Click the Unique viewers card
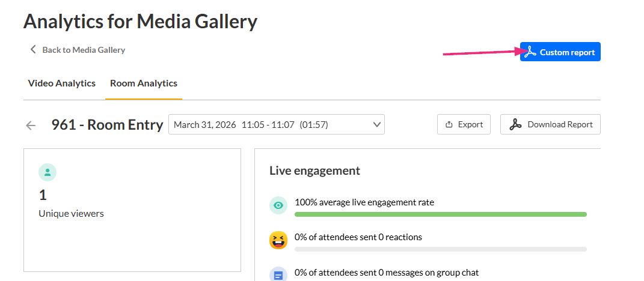The width and height of the screenshot is (644, 281). click(132, 210)
